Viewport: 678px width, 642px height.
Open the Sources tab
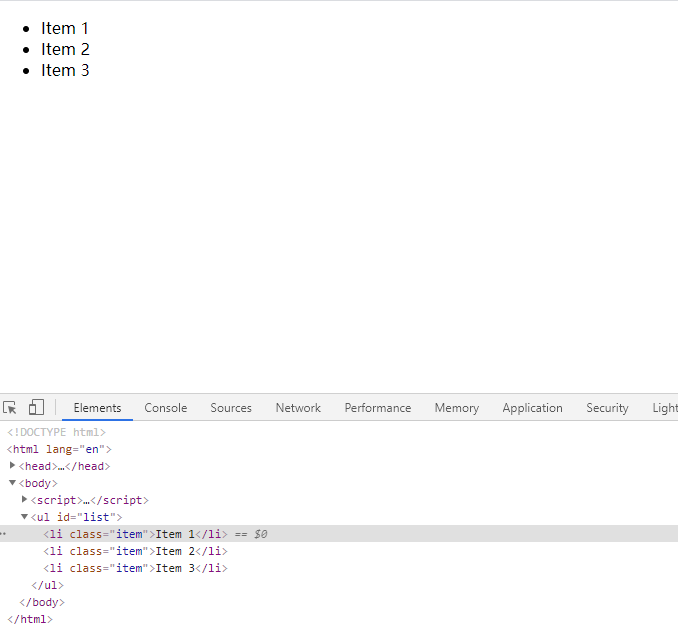pyautogui.click(x=231, y=408)
